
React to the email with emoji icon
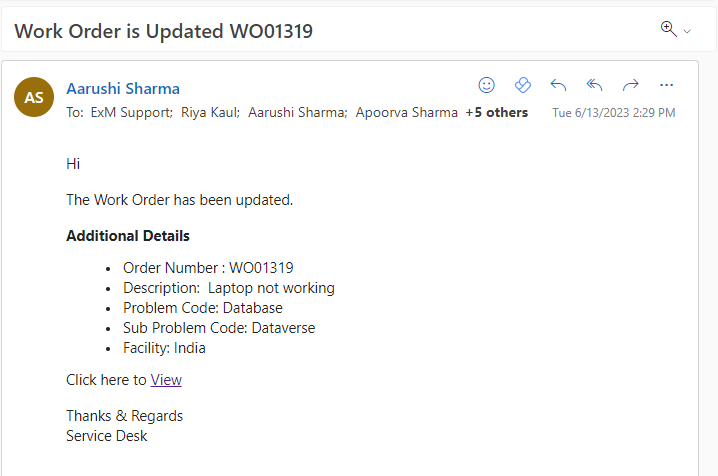tap(487, 85)
